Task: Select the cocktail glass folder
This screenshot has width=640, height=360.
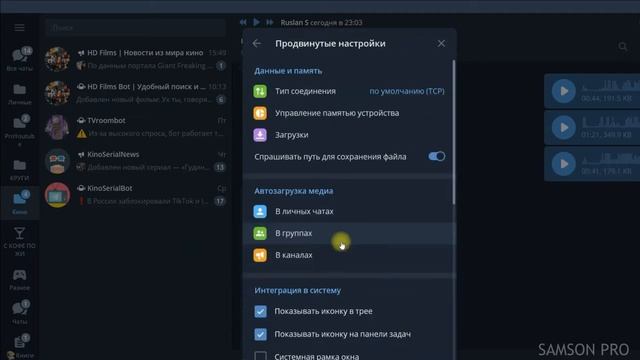Action: point(20,241)
